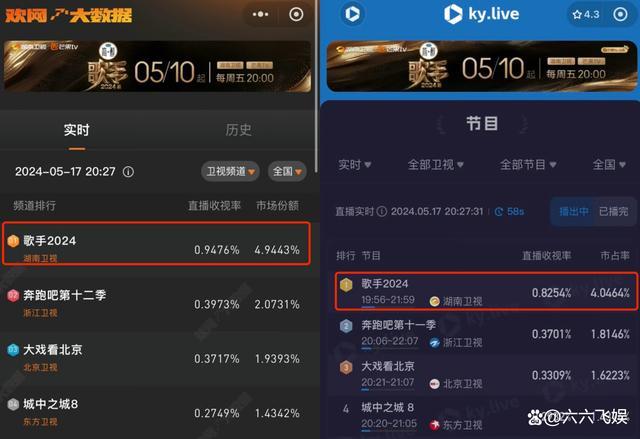This screenshot has width=640, height=439.
Task: Tap the ky.live round play logo at top left
Action: (x=352, y=14)
